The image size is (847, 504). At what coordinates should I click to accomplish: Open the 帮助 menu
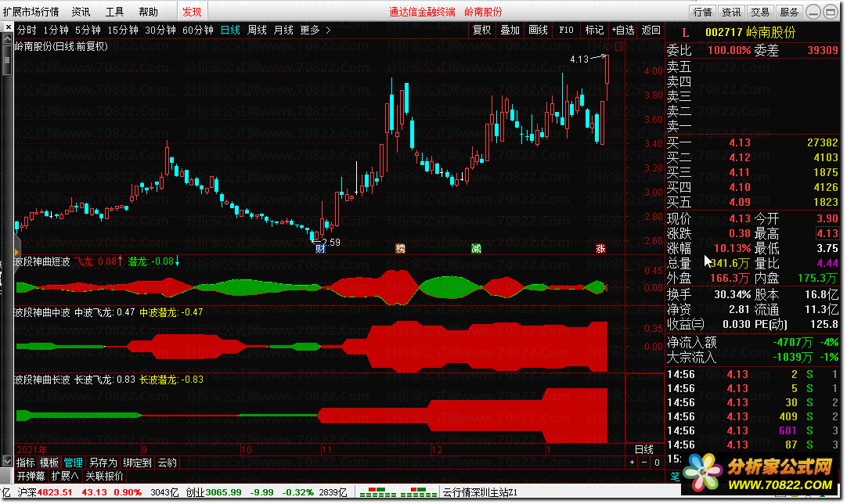149,12
